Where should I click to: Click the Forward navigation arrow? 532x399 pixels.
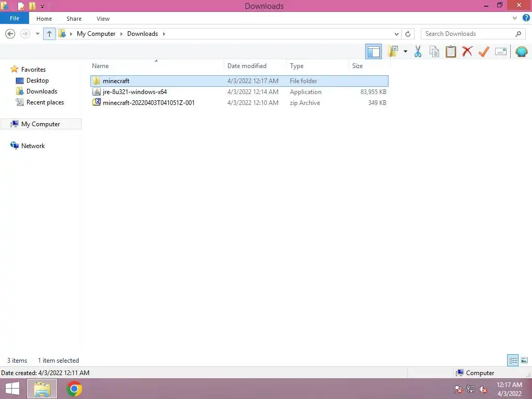point(25,34)
